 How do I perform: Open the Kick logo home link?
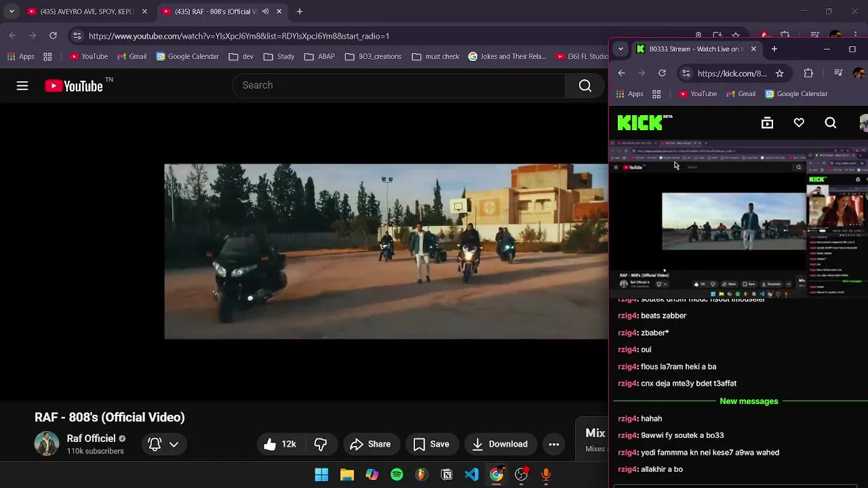(645, 122)
